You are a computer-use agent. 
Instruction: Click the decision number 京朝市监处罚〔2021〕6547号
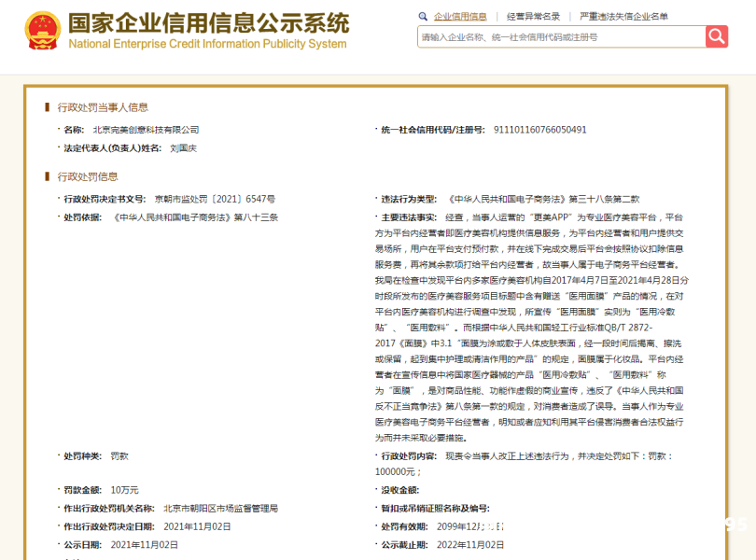pos(215,199)
